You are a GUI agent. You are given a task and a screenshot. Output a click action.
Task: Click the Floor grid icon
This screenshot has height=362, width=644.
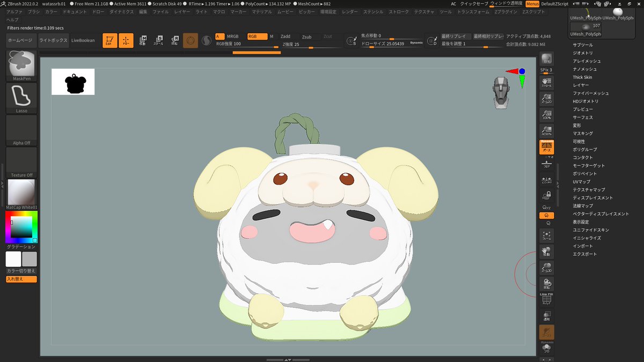(x=546, y=165)
